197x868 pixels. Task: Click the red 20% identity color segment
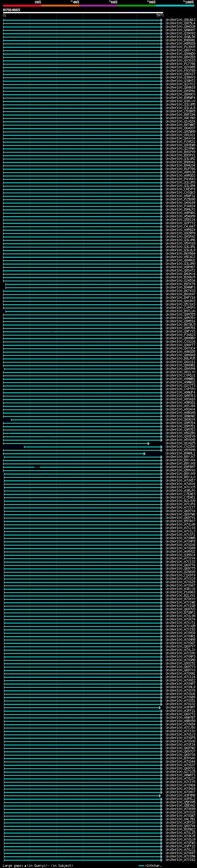22,6
